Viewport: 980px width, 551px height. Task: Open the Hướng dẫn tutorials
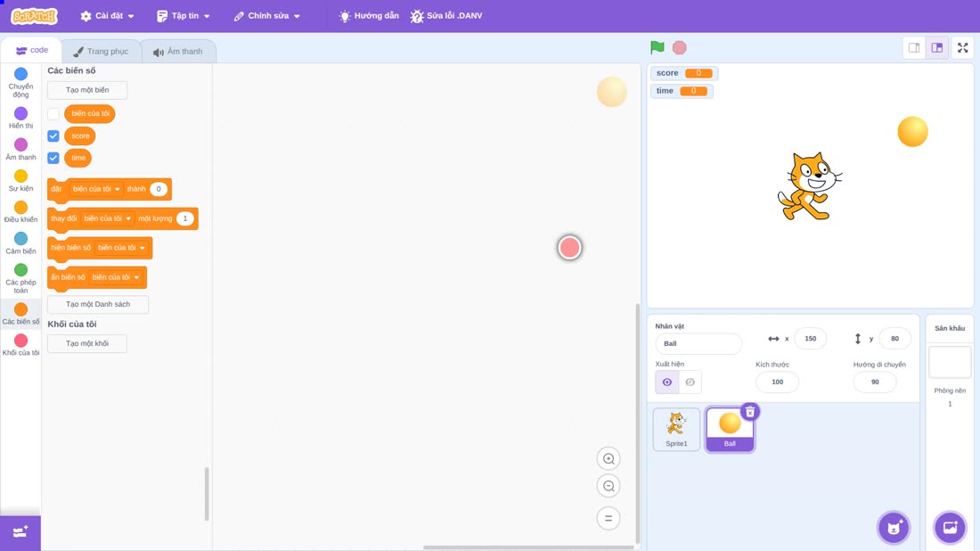369,16
